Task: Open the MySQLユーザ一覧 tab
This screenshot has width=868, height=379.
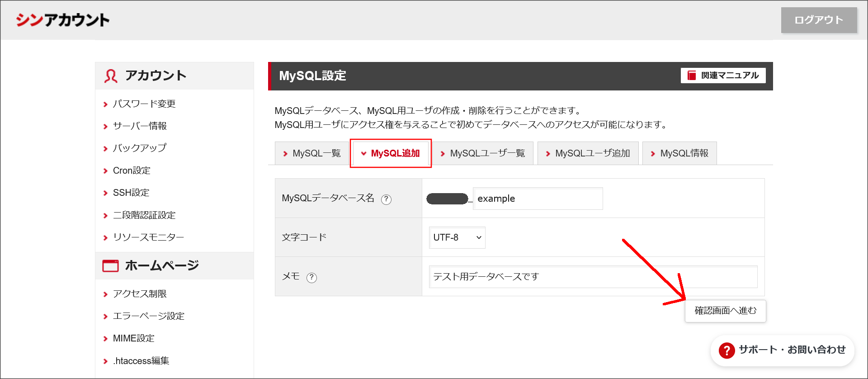Action: [x=483, y=153]
